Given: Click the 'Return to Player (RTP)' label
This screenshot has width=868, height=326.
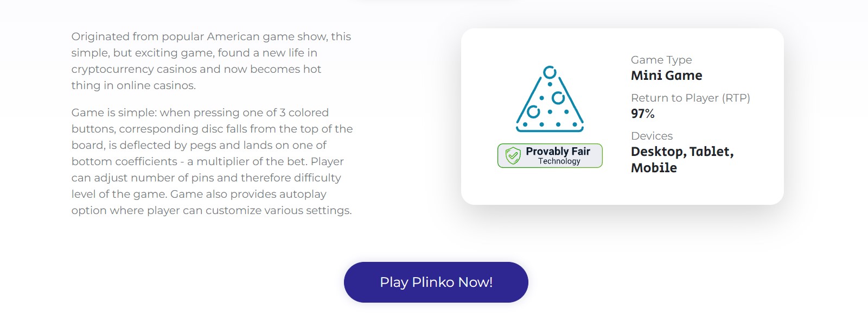Looking at the screenshot, I should point(691,98).
